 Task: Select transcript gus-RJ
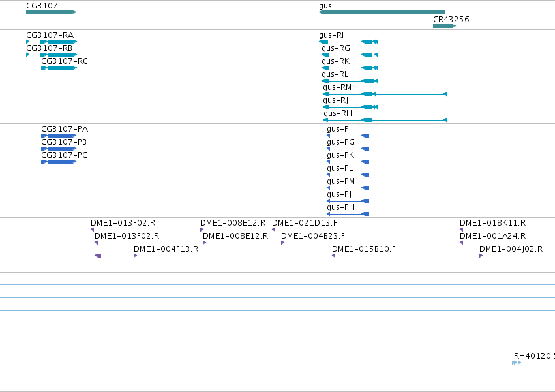(350, 107)
